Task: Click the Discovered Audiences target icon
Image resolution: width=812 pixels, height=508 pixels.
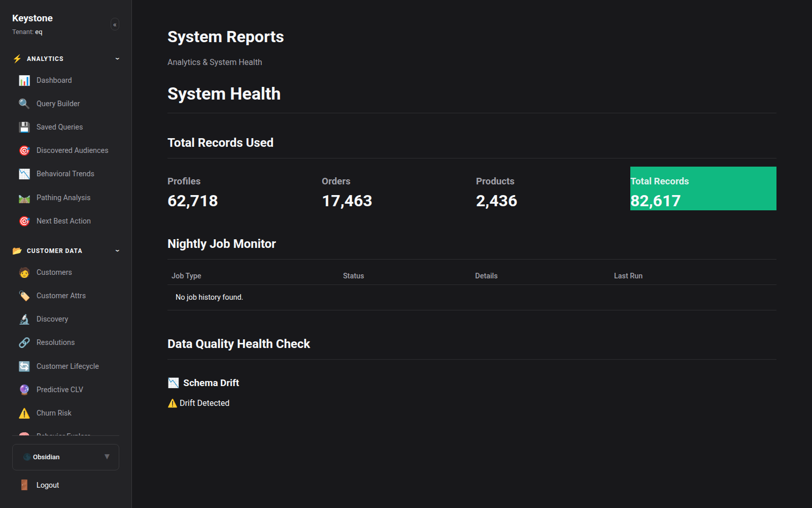Action: 24,150
